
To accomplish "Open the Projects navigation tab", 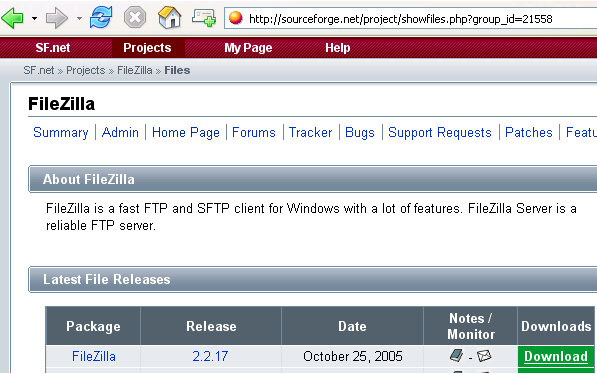I will 147,48.
